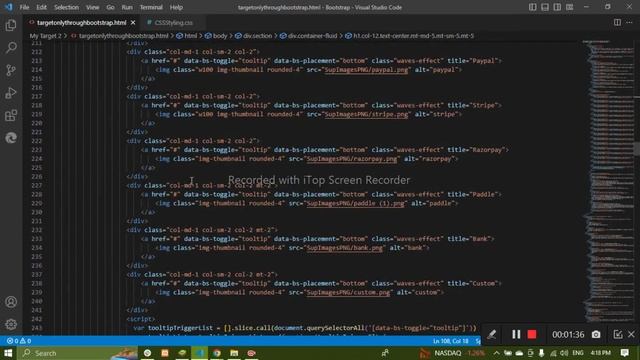This screenshot has height=360, width=640.
Task: Open the Search view in activity bar
Action: (11, 48)
